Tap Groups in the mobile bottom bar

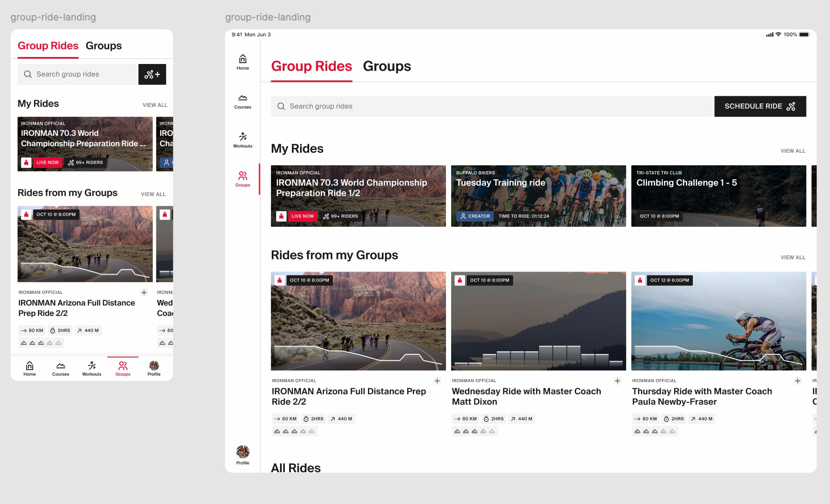pos(123,368)
